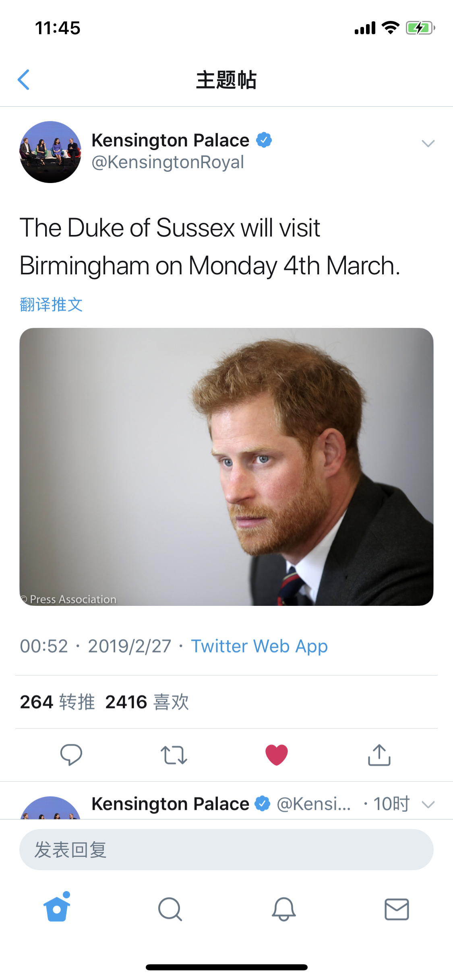
Task: Open the Duke of Sussex photo
Action: (226, 467)
